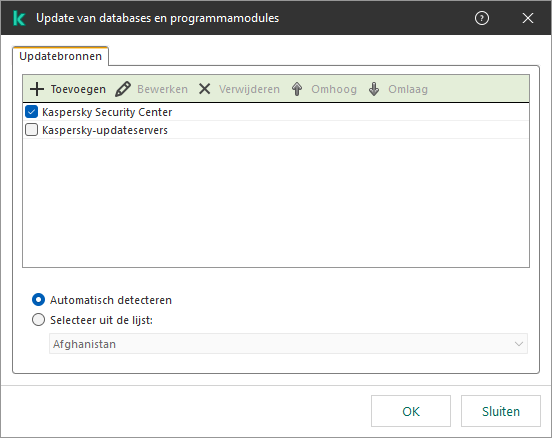
Task: Click the Omlaag label
Action: pyautogui.click(x=408, y=89)
